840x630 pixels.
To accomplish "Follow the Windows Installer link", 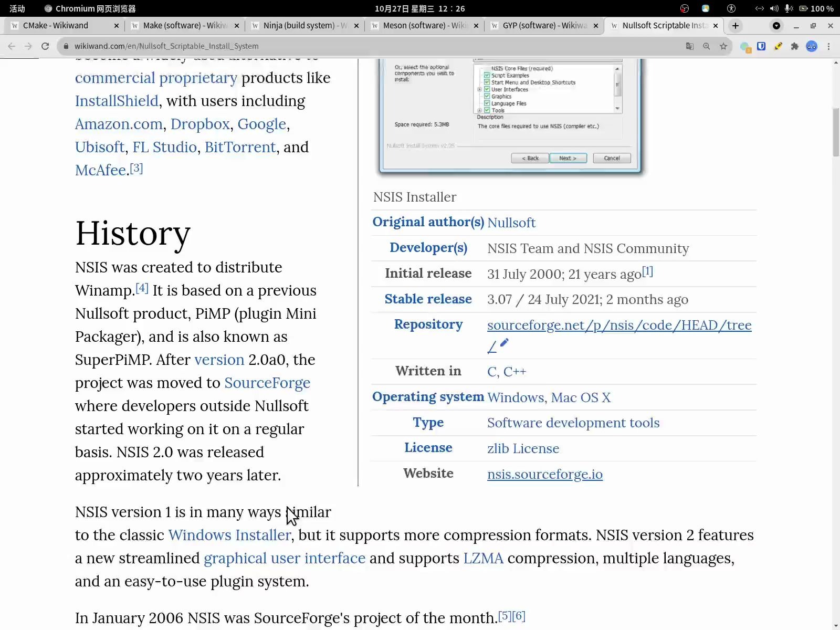I will click(x=229, y=535).
